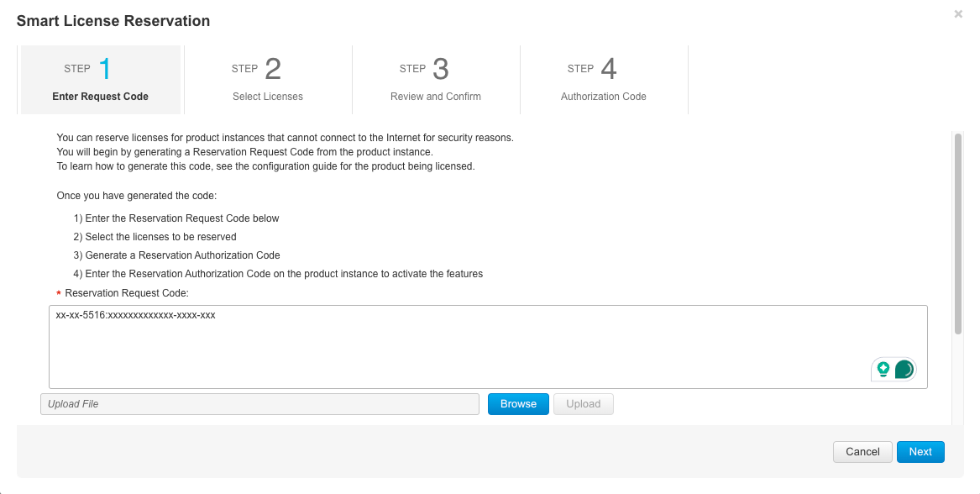Click the green Grammarly icon in text area
980x494 pixels.
point(904,369)
